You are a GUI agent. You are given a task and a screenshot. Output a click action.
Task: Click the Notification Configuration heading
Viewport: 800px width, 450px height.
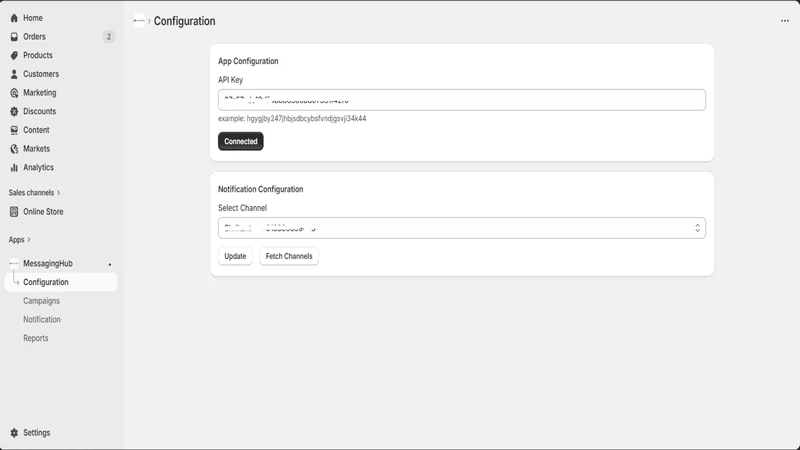[x=261, y=189]
